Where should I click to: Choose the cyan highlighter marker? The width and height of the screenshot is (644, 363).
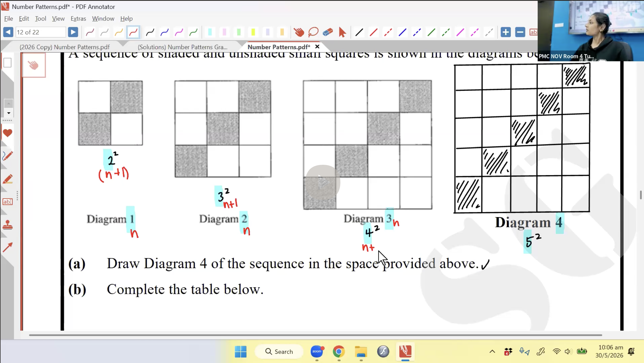point(210,32)
